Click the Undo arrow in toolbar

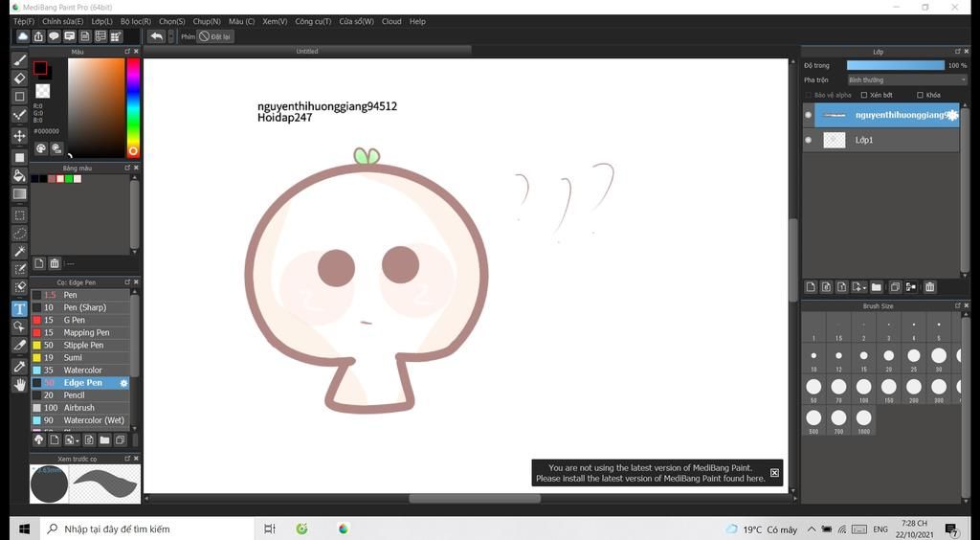[156, 36]
